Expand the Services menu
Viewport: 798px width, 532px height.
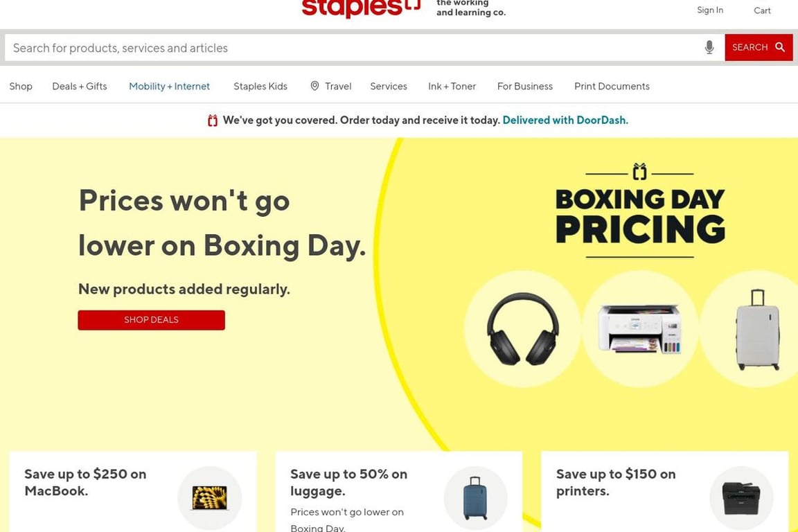[x=388, y=86]
